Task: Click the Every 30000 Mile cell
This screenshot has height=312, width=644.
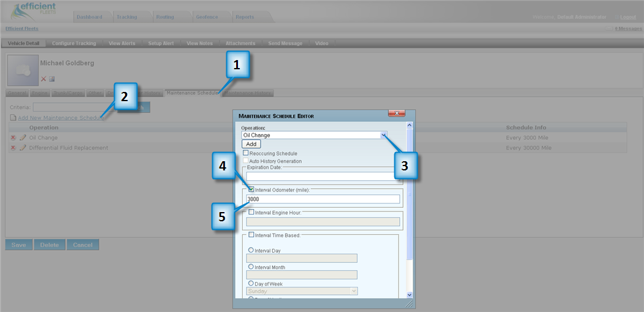Action: click(x=529, y=148)
